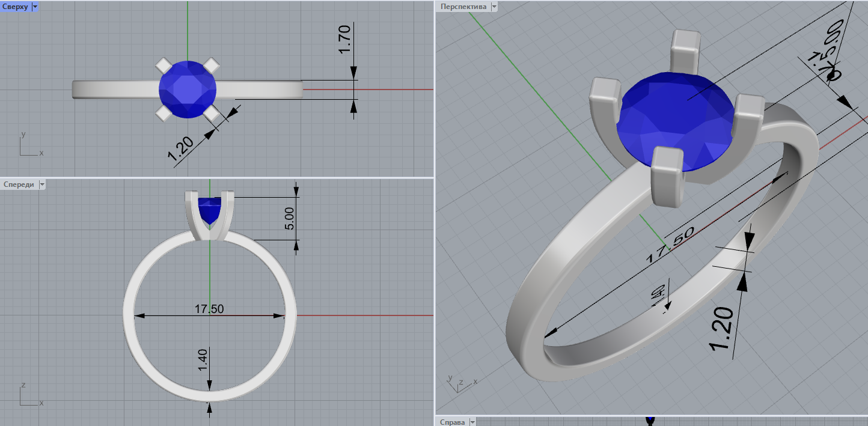Open the Перспектива viewport dropdown arrow
This screenshot has width=868, height=426.
click(x=494, y=7)
